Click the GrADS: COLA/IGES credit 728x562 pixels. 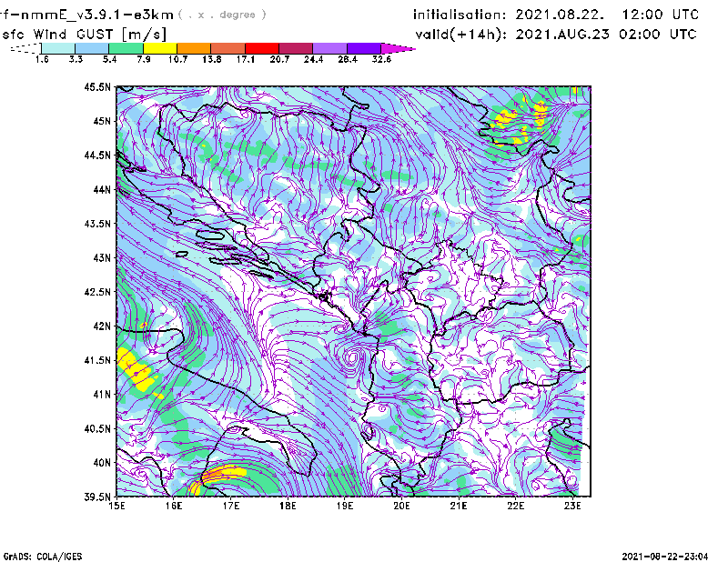(x=43, y=557)
